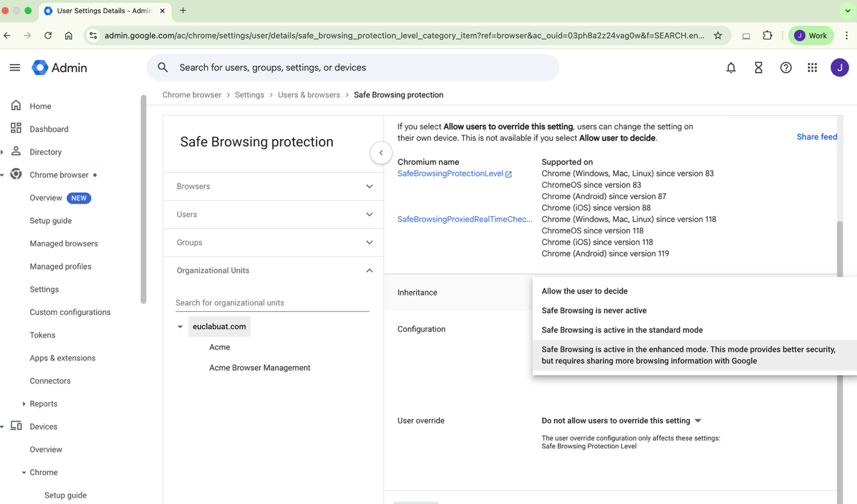Expand the Directory sidebar arrow
The height and width of the screenshot is (504, 857).
pos(2,152)
